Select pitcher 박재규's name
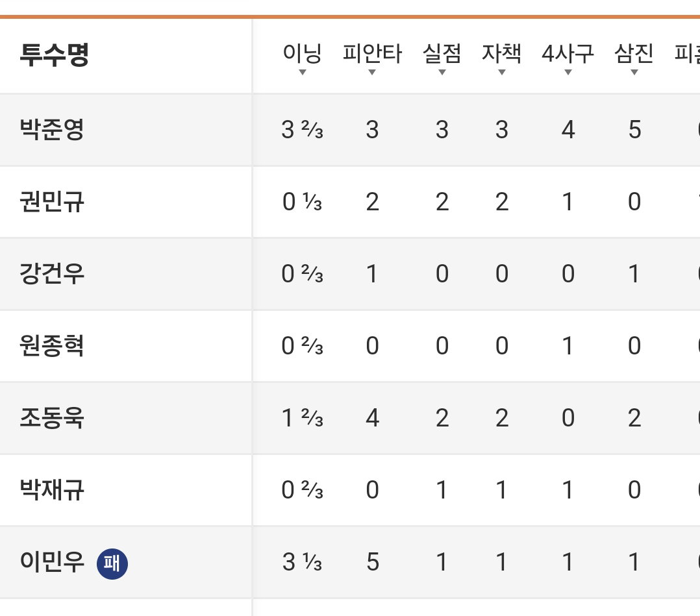The height and width of the screenshot is (616, 700). (52, 490)
